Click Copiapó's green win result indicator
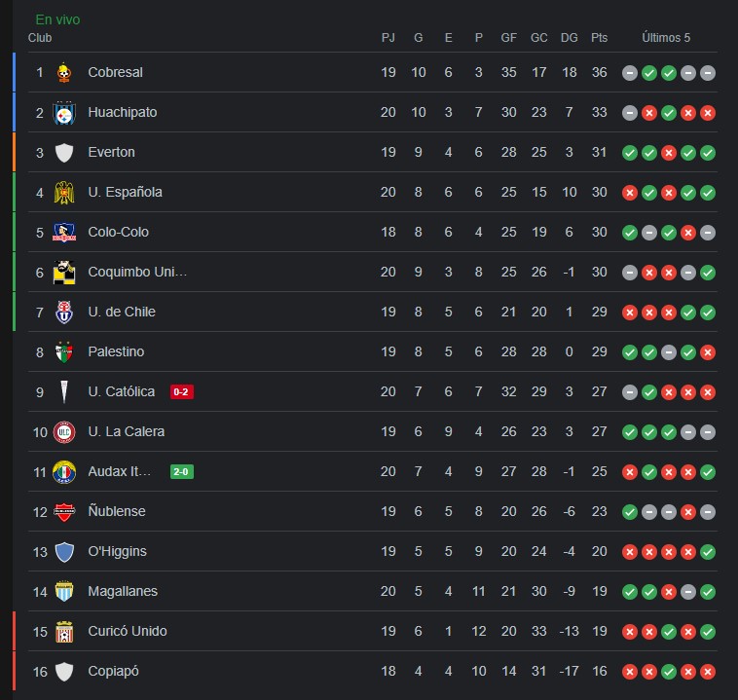738x700 pixels. [x=669, y=672]
